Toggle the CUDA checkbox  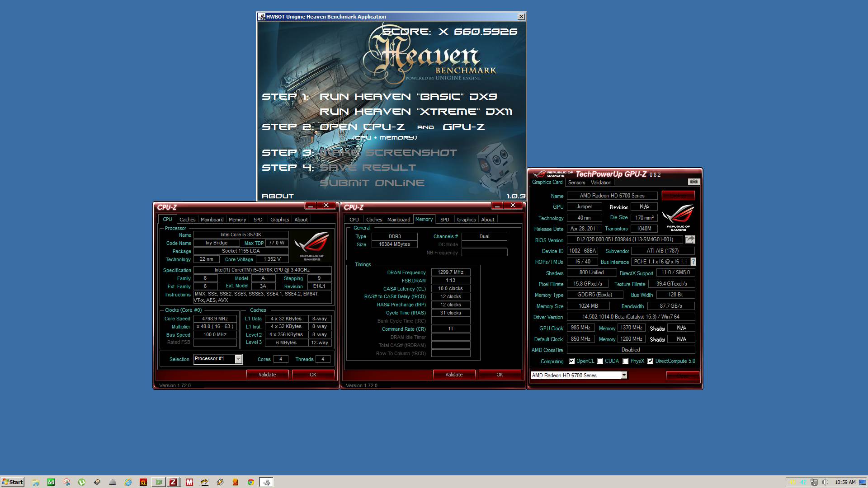click(600, 361)
